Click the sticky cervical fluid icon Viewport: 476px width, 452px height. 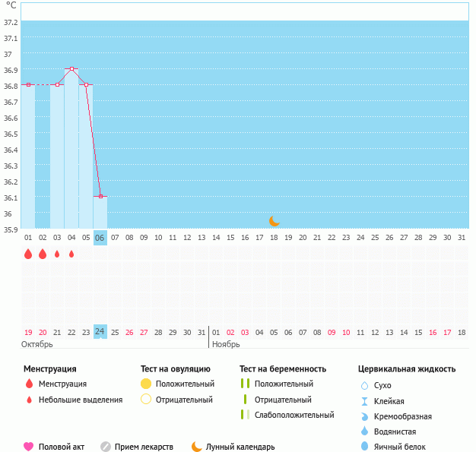click(364, 401)
